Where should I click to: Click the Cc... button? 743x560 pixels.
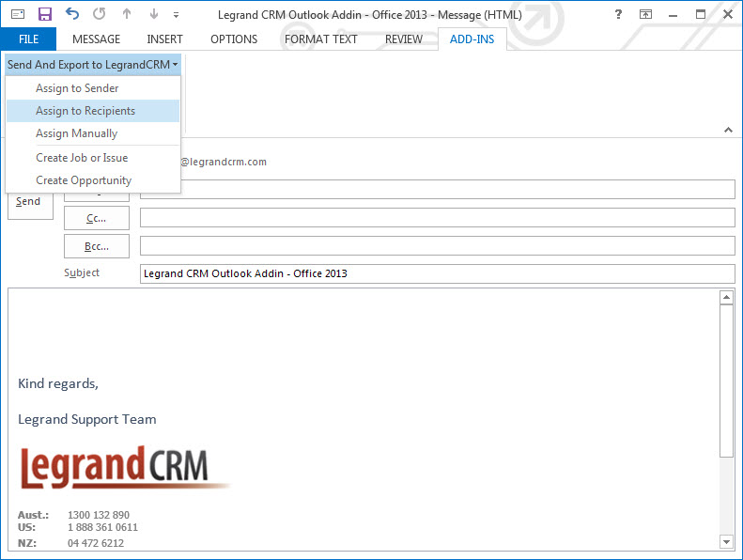(x=97, y=218)
